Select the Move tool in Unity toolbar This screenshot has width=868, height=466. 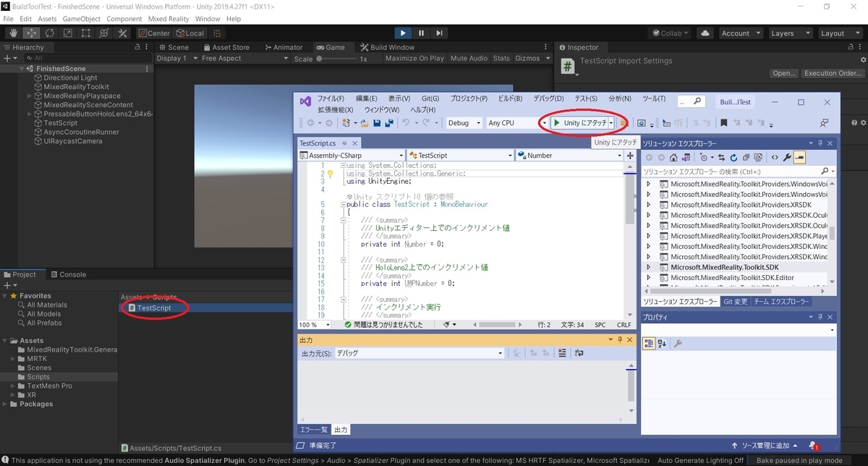(32, 33)
